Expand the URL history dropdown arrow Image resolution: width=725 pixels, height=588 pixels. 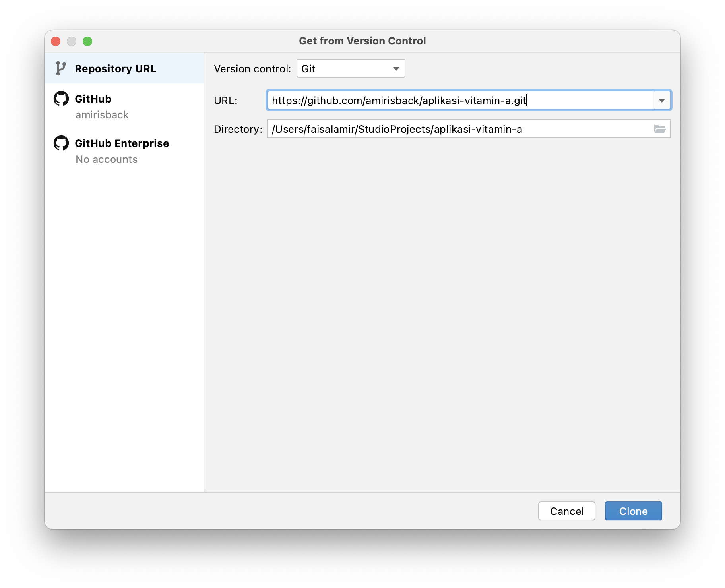(662, 100)
